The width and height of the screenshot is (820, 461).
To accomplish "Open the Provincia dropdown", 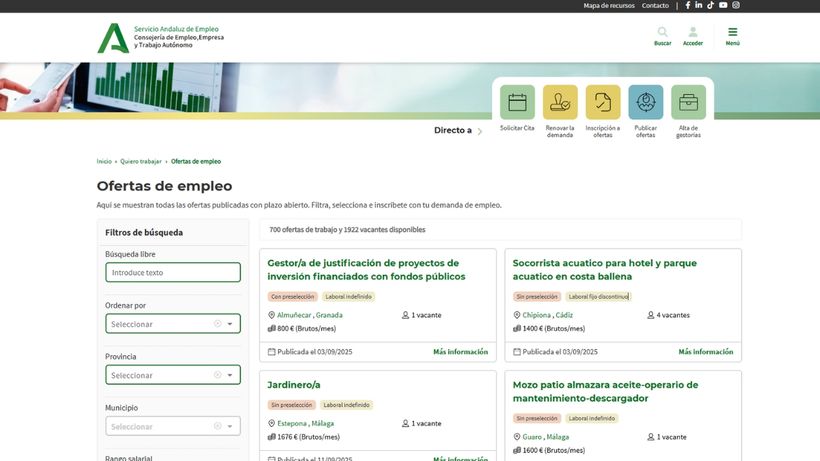I will click(173, 375).
